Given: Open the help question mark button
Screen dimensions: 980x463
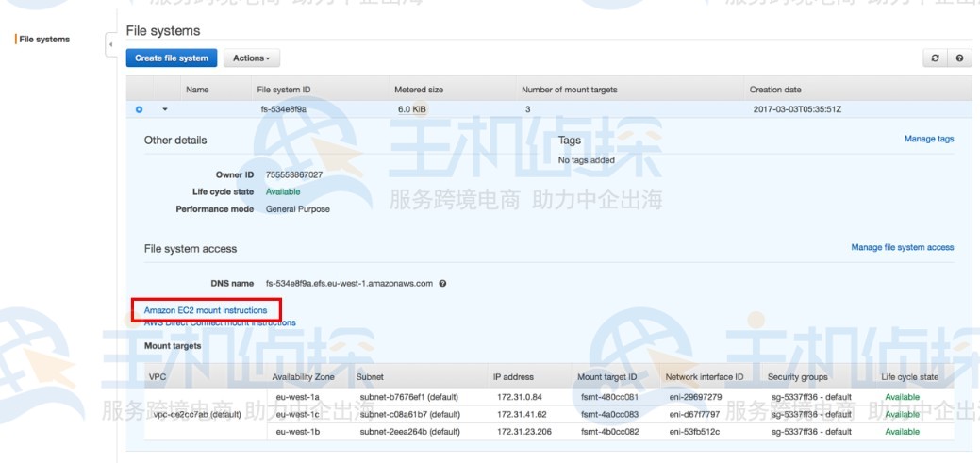Looking at the screenshot, I should 959,58.
